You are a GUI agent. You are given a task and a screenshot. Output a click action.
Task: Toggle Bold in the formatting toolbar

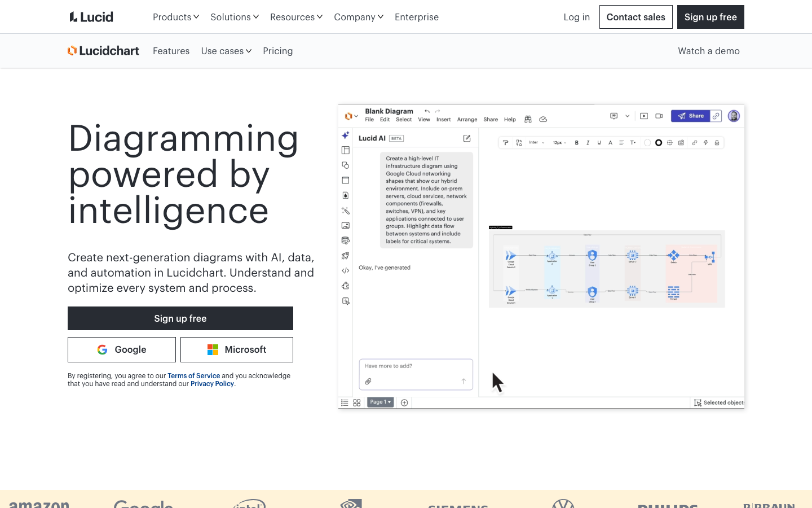[x=577, y=143]
